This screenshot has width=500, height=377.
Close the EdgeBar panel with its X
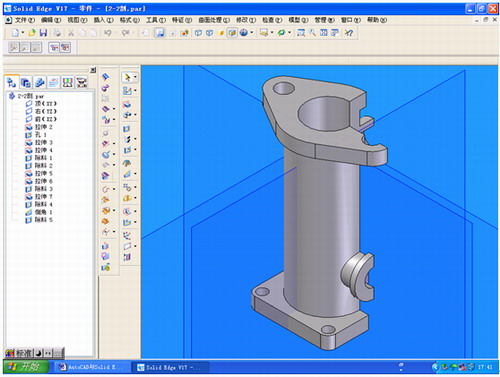(x=93, y=70)
